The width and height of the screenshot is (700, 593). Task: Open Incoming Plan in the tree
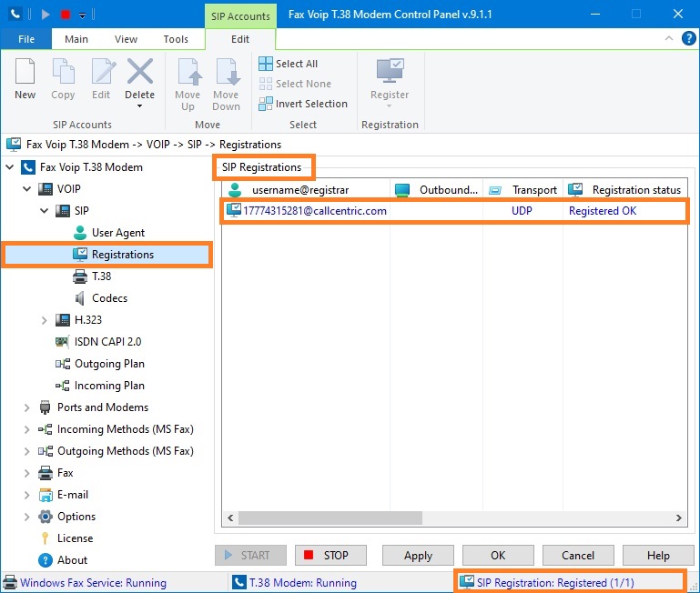click(x=109, y=386)
